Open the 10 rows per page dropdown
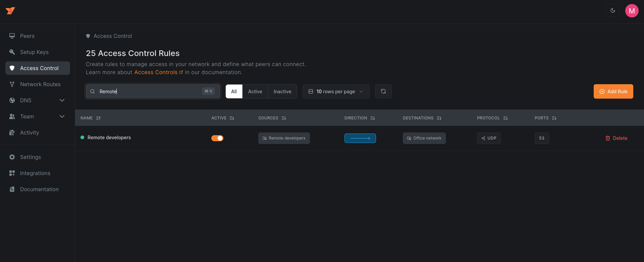 click(x=336, y=92)
